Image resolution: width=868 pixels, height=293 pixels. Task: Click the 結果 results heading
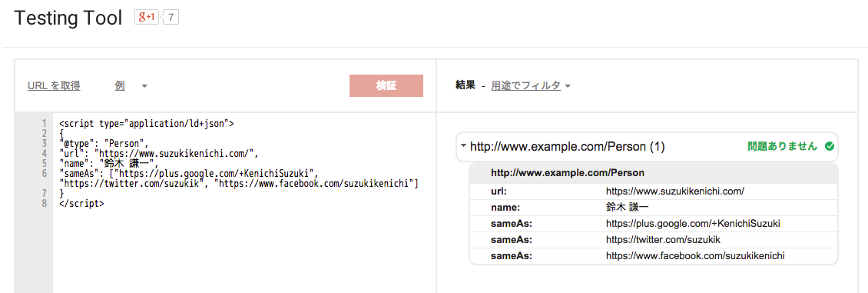point(465,85)
